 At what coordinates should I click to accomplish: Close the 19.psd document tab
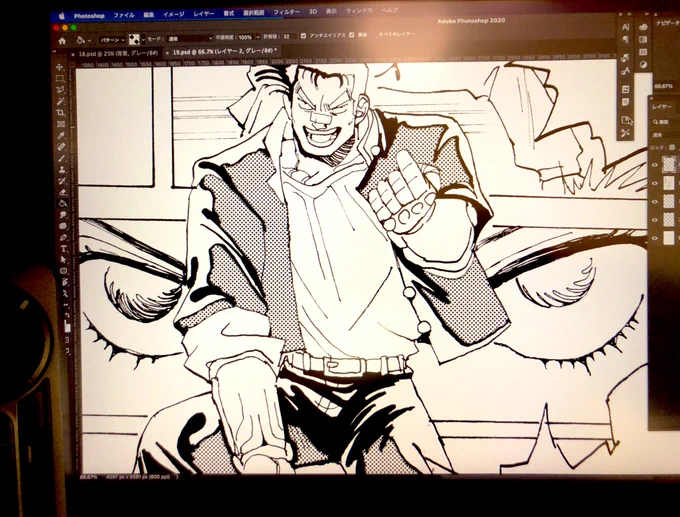167,52
